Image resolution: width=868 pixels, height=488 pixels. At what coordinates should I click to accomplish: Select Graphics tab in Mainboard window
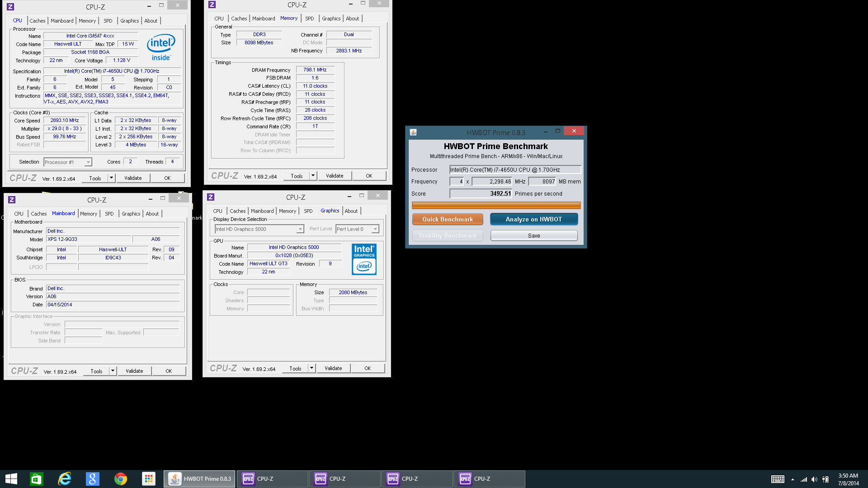point(131,214)
